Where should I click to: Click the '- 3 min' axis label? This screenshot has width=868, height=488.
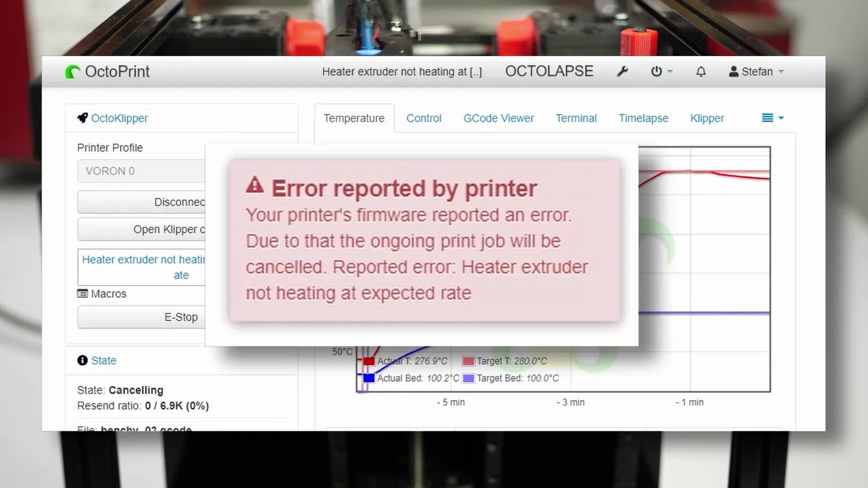point(571,402)
